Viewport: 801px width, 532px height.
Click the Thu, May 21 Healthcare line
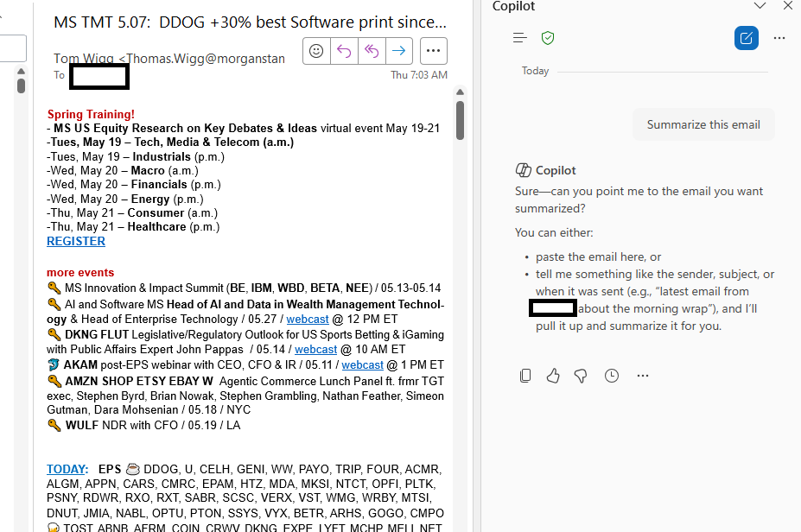pyautogui.click(x=133, y=226)
